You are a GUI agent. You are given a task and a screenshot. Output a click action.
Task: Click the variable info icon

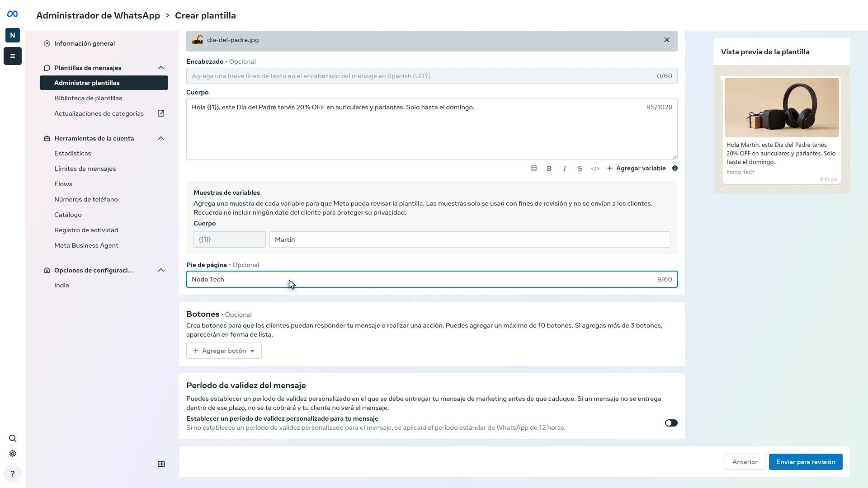[675, 168]
